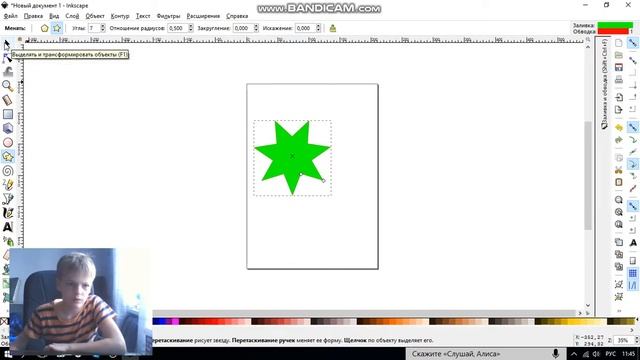
Task: Select the Measure ruler tool
Action: 8,100
